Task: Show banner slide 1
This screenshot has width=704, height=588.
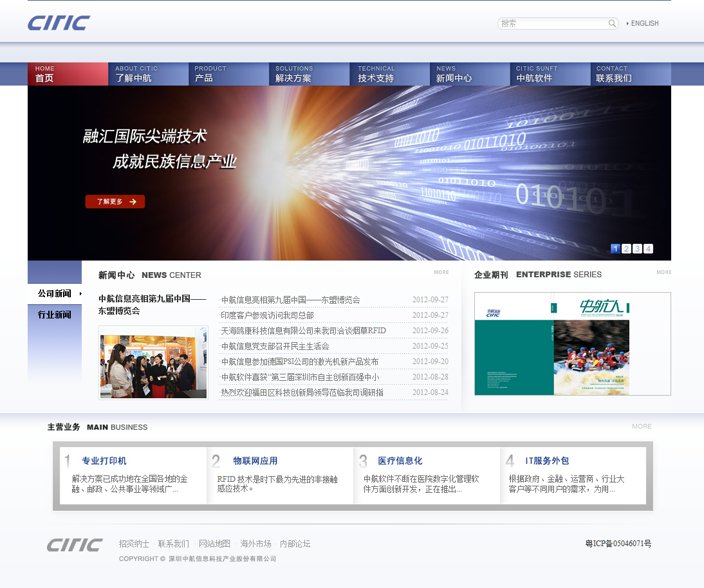Action: click(616, 249)
